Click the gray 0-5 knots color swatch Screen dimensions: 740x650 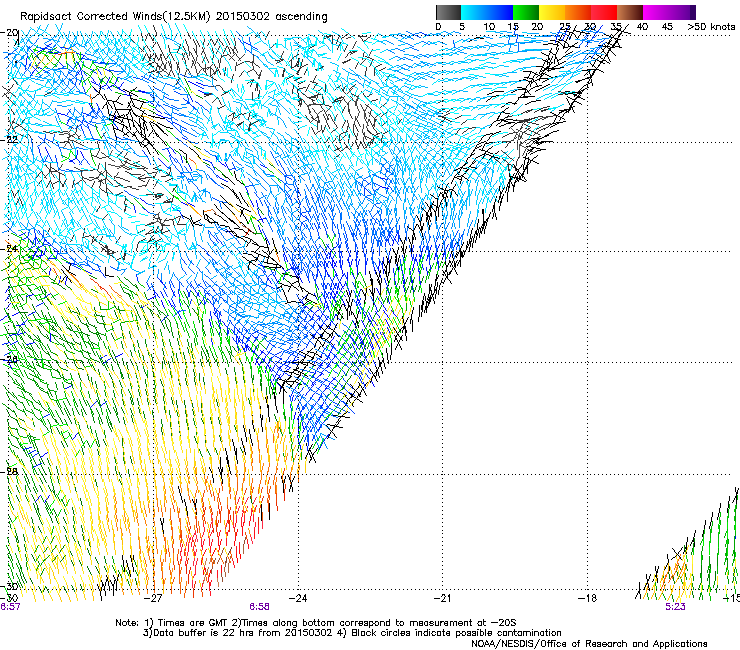click(448, 12)
